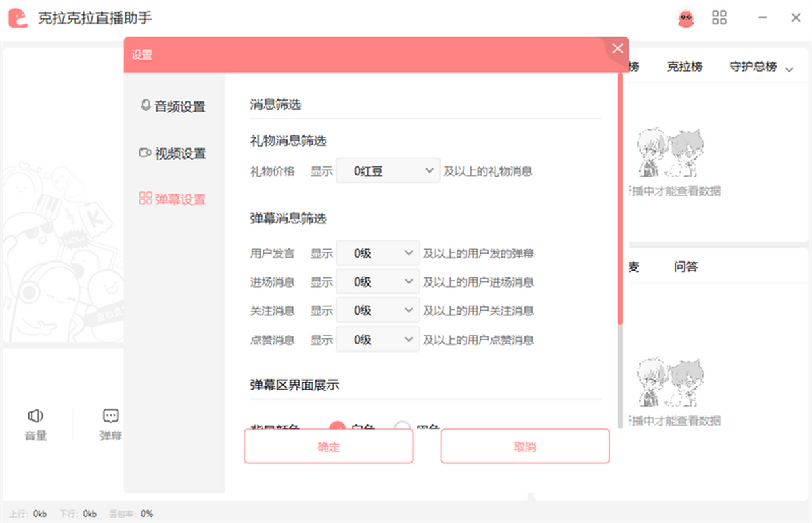Switch to 弹幕设置 settings tab
Viewport: 812px width, 523px height.
click(173, 200)
